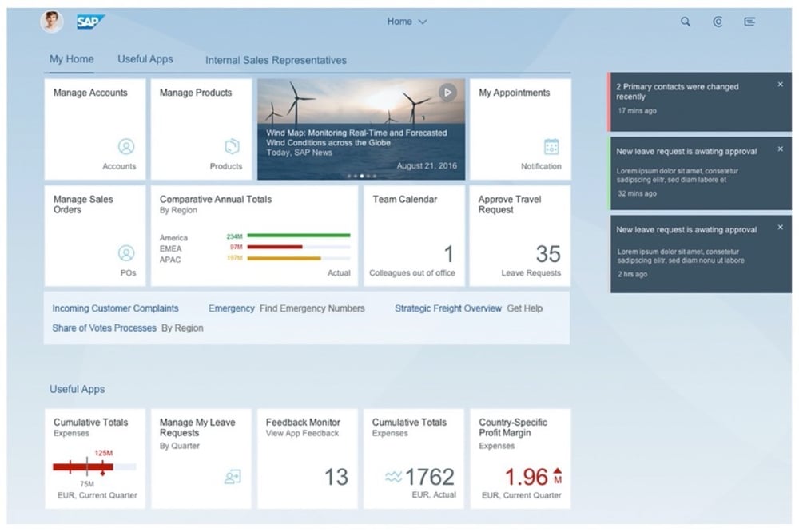Image resolution: width=799 pixels, height=532 pixels.
Task: Select the Accounts icon on Manage Accounts tile
Action: [x=127, y=147]
